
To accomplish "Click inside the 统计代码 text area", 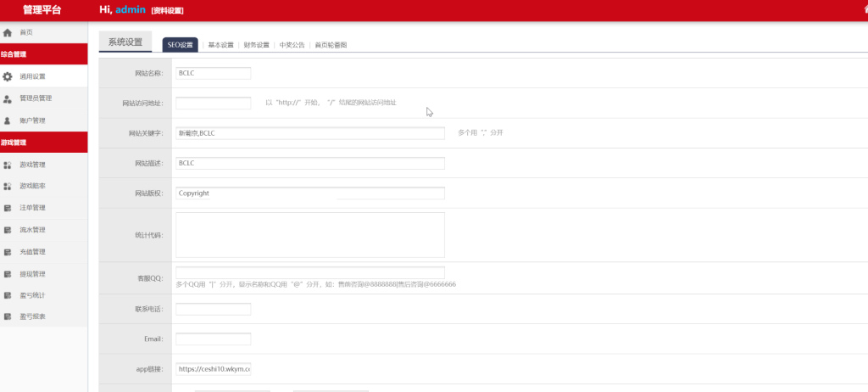I will (310, 235).
